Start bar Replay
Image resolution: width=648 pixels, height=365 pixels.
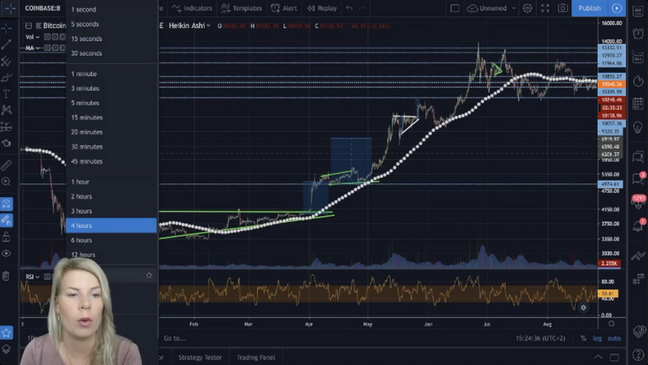322,8
